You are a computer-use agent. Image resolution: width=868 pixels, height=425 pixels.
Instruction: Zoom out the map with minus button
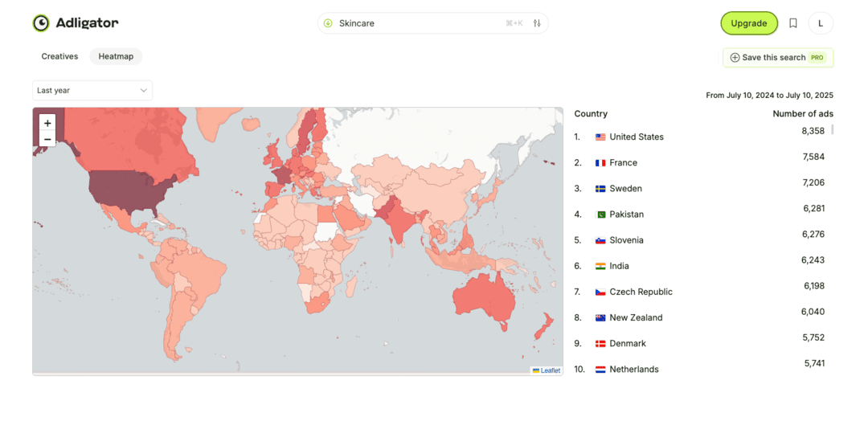(x=47, y=139)
